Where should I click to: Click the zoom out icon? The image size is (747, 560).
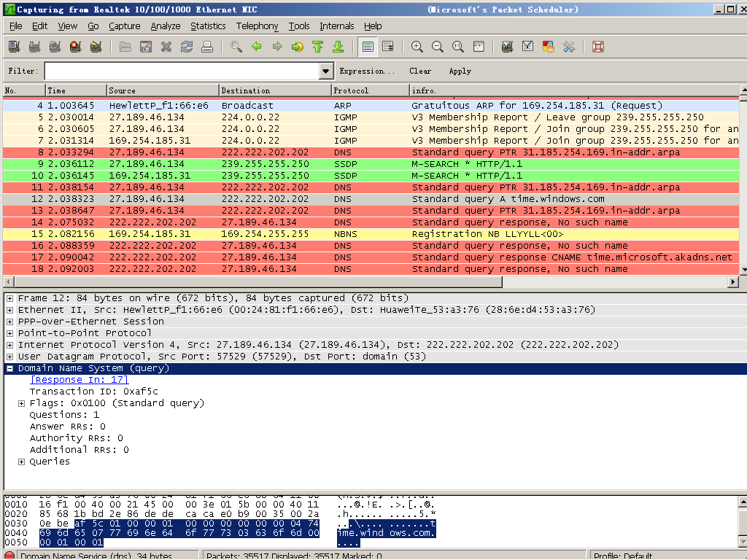[x=438, y=47]
